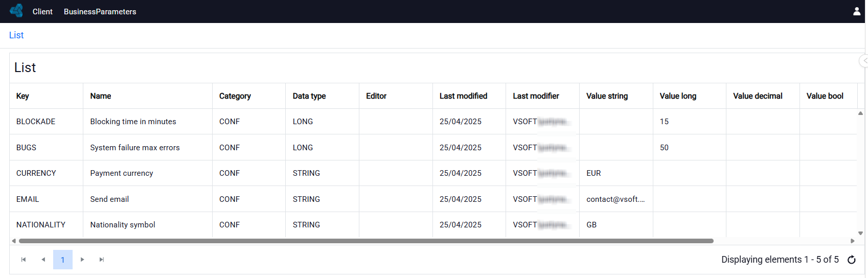
Task: Go to next page arrow
Action: click(82, 260)
